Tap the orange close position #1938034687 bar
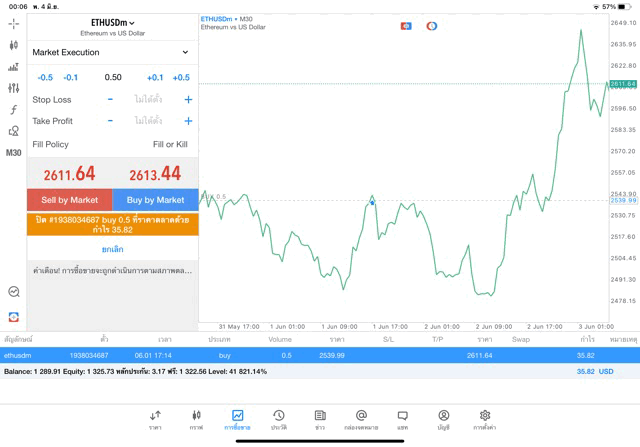Viewport: 640px width, 447px height. click(112, 223)
